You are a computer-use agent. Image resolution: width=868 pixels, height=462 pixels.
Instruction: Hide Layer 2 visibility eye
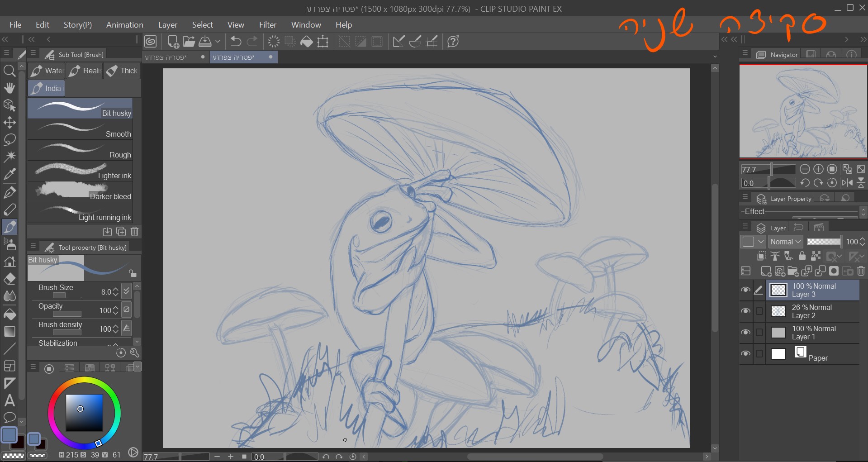pyautogui.click(x=745, y=311)
